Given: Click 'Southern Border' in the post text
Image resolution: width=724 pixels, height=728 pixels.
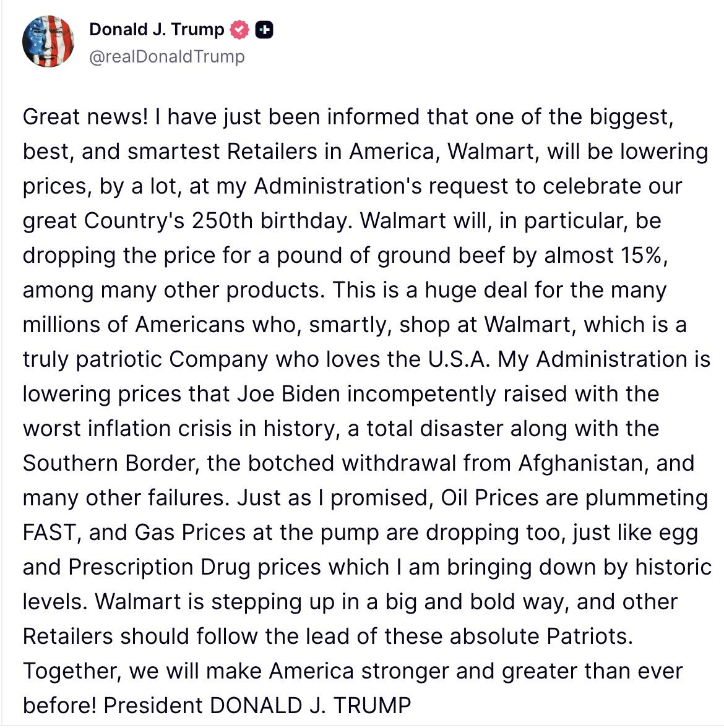Looking at the screenshot, I should [109, 463].
